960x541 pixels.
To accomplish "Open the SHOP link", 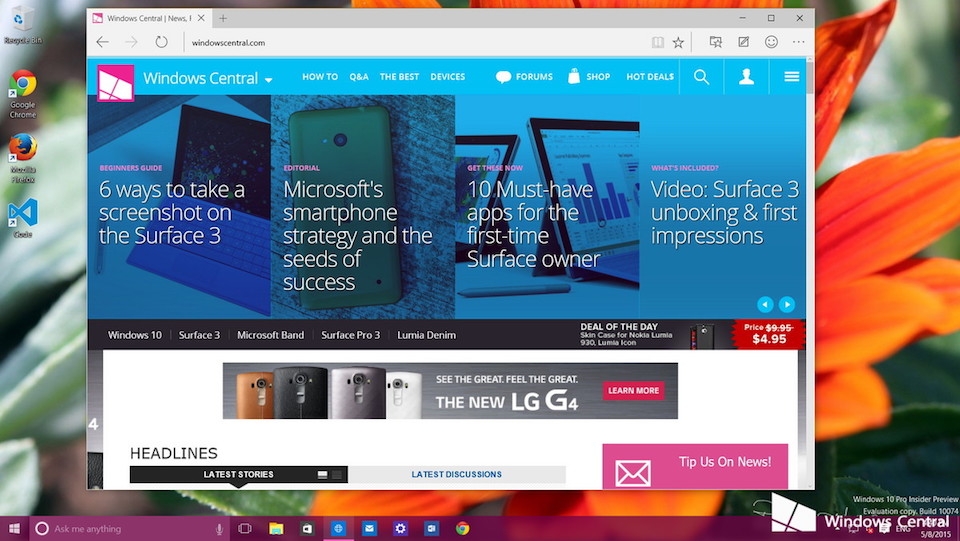I will pos(589,76).
